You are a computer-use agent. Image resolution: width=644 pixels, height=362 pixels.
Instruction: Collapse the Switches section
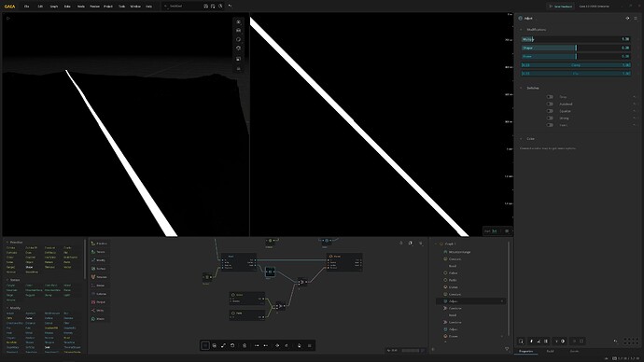(x=521, y=88)
